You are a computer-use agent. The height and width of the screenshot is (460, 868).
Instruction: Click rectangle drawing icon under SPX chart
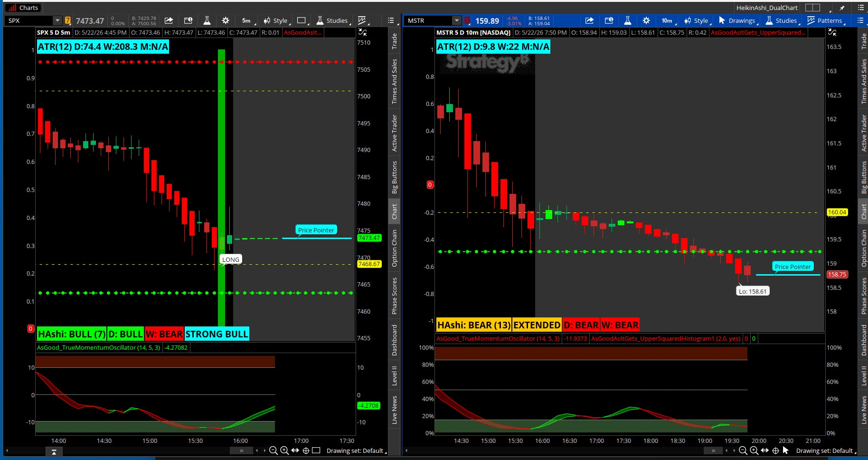tap(317, 450)
